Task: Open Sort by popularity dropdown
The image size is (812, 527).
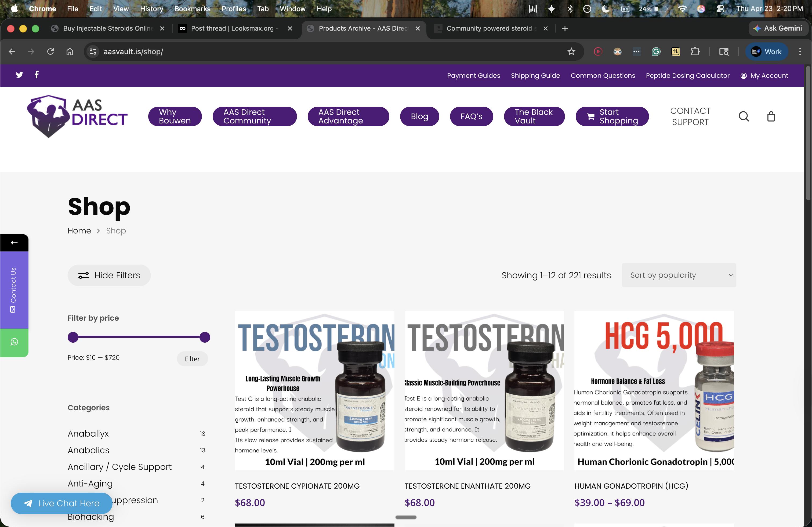Action: (x=679, y=275)
